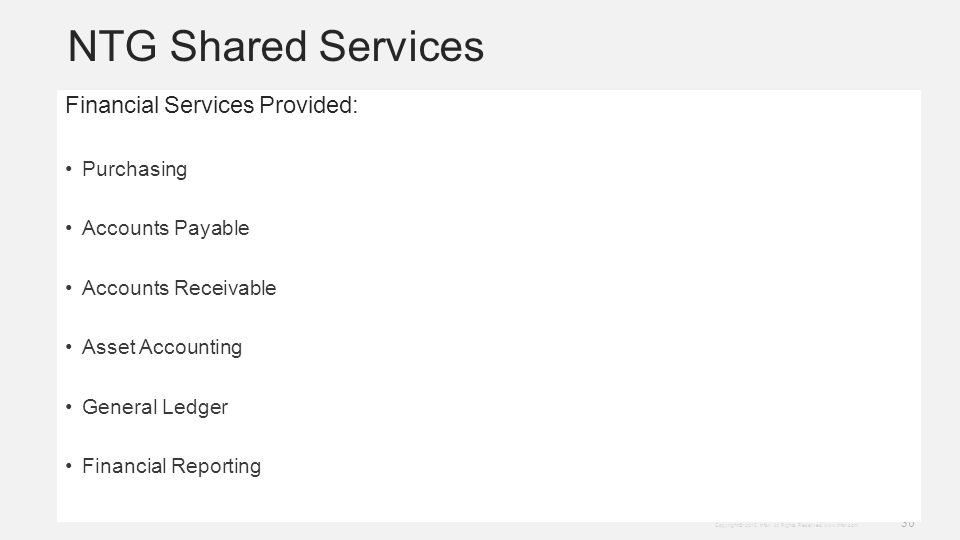This screenshot has width=960, height=540.
Task: Click the 'Purchasing' bullet text
Action: (x=135, y=170)
